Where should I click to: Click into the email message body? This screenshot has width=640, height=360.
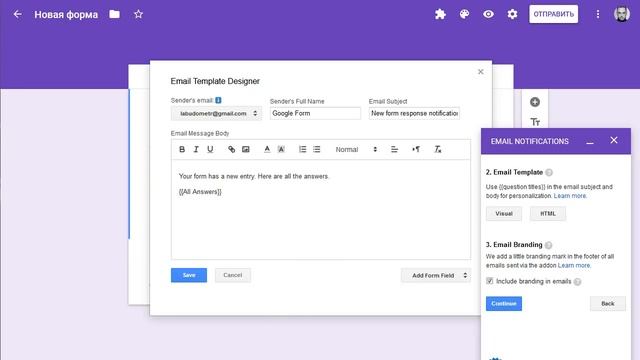321,209
